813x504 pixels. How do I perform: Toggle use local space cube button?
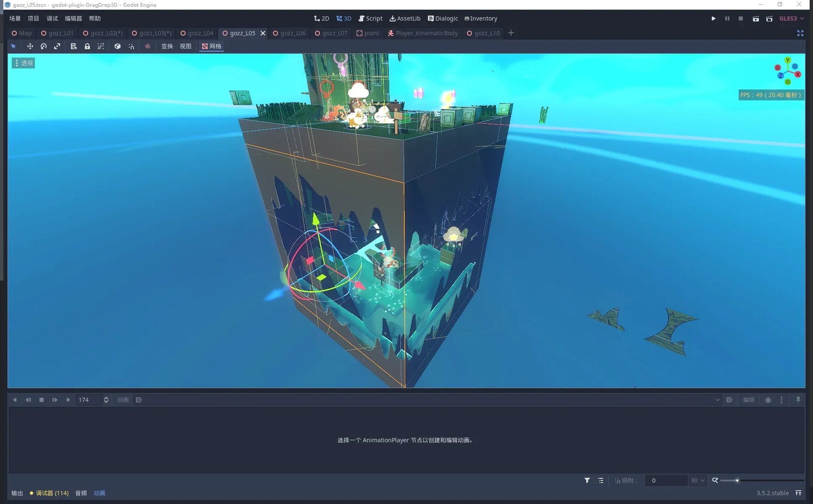[118, 46]
